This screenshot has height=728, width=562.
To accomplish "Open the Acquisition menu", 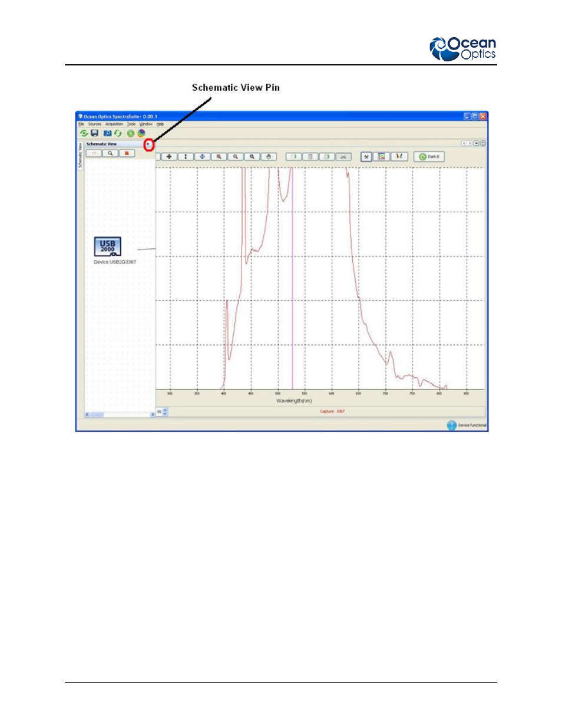I will (114, 124).
